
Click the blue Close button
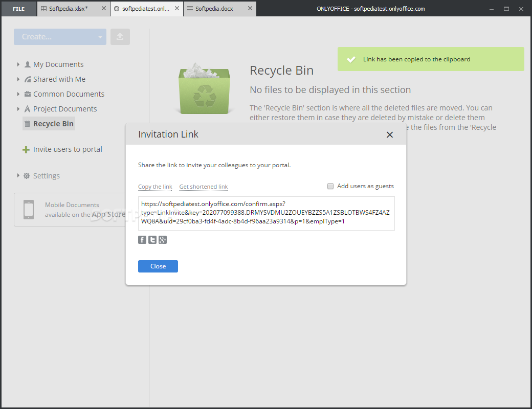click(x=158, y=266)
